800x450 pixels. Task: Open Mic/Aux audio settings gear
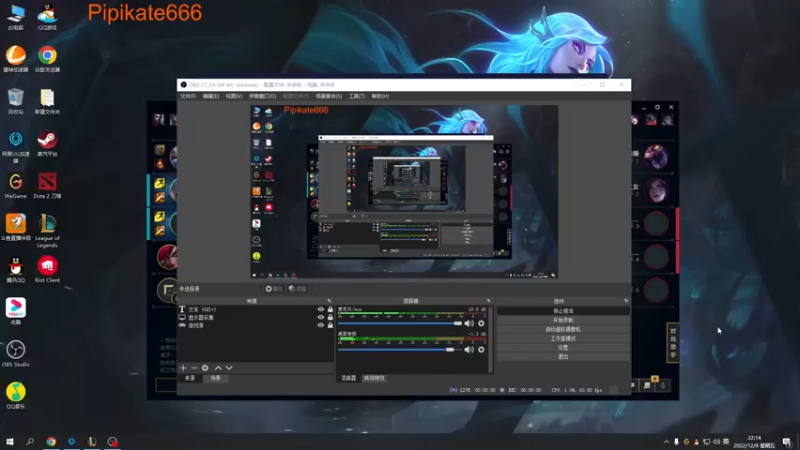point(481,323)
